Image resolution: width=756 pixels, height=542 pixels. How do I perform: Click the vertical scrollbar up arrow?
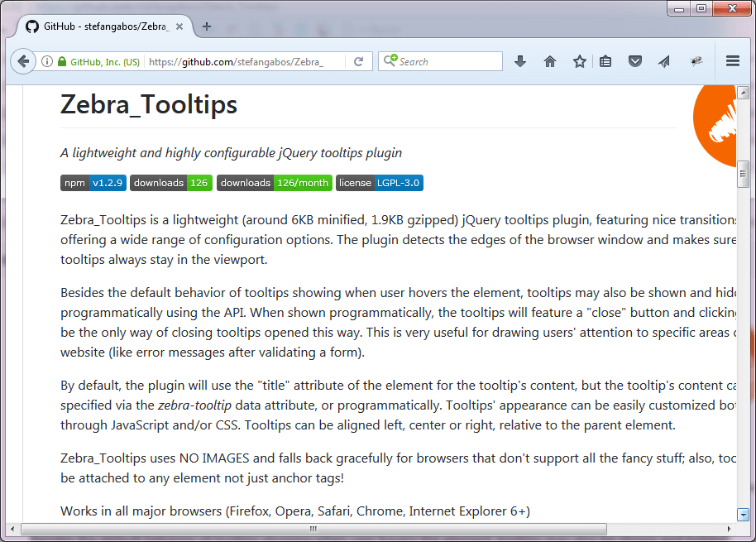[743, 92]
